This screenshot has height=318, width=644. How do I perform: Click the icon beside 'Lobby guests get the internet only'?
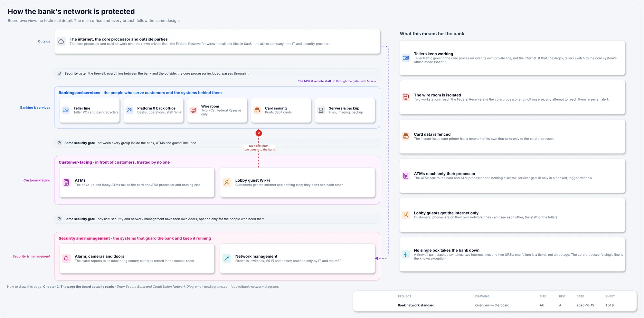pyautogui.click(x=406, y=215)
